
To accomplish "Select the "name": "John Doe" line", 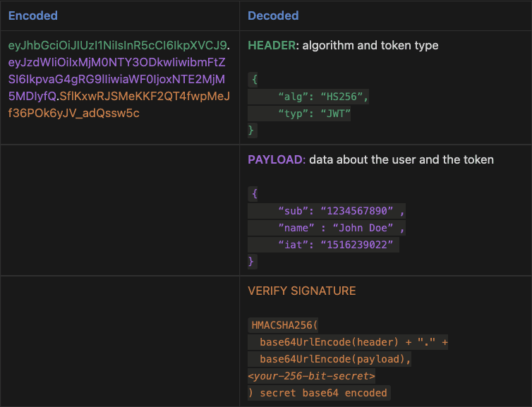I will tap(341, 227).
